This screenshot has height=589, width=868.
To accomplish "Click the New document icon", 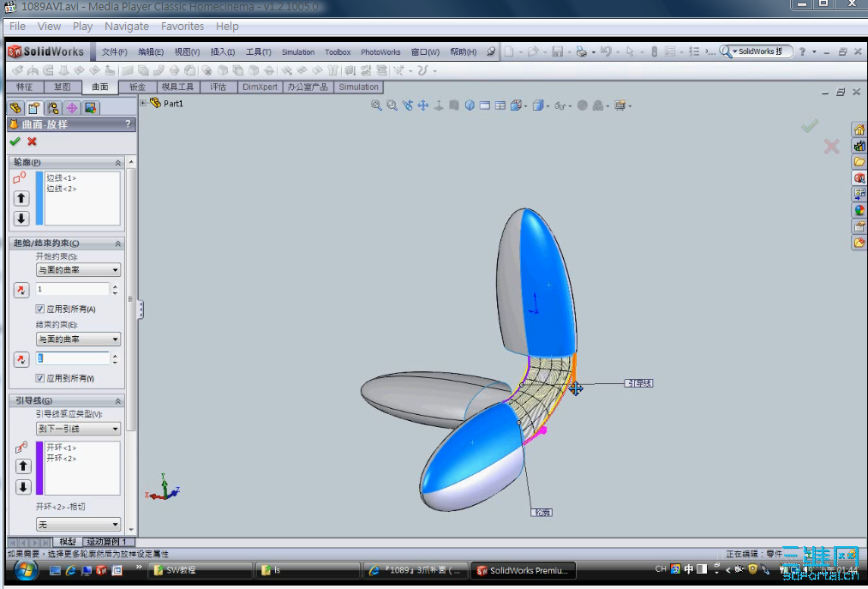I will click(x=509, y=51).
